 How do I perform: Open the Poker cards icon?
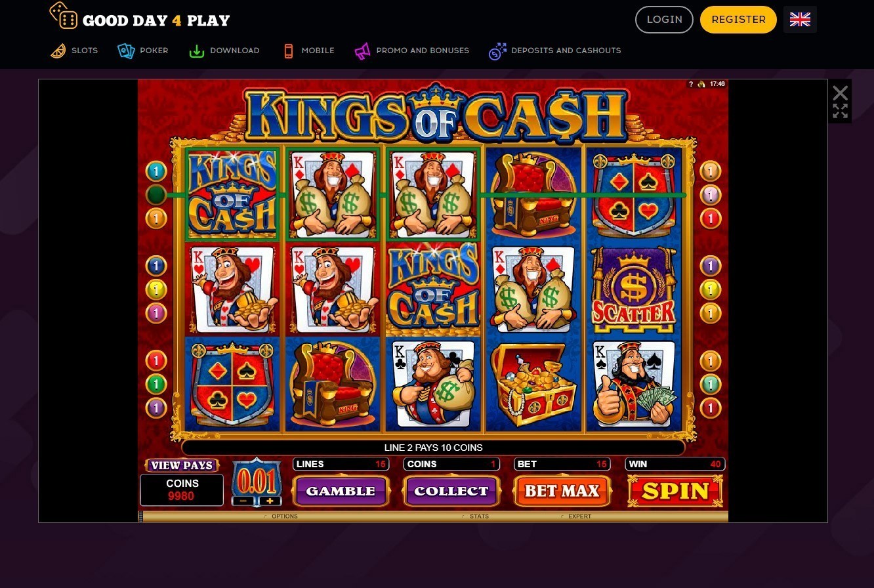tap(126, 51)
